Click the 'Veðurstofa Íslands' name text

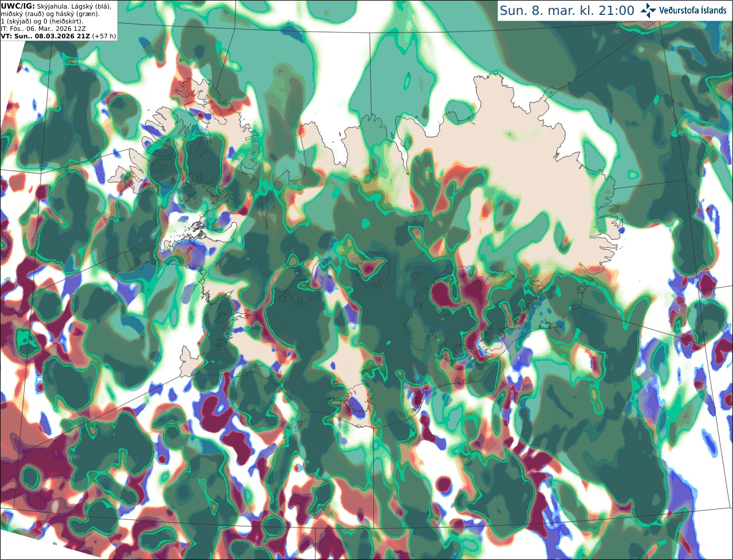(x=692, y=10)
